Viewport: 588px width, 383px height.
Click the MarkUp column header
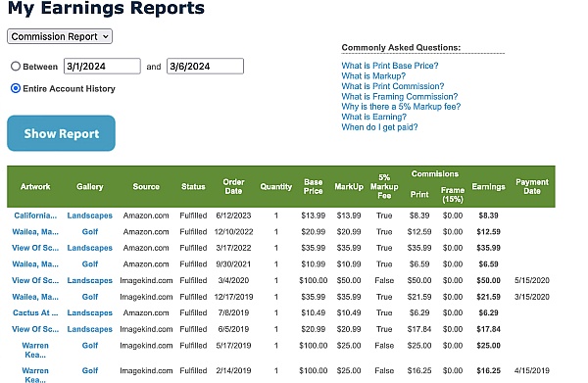(349, 187)
